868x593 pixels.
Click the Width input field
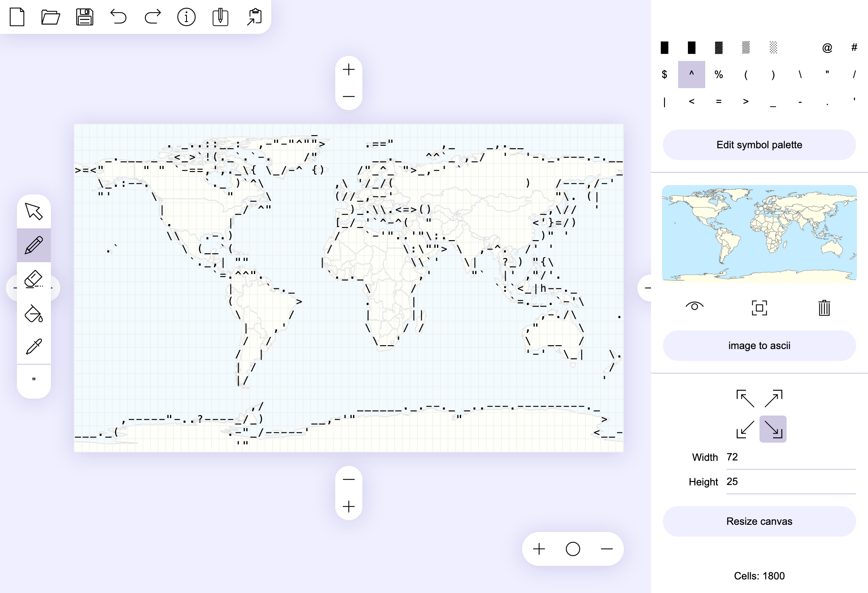pos(790,457)
